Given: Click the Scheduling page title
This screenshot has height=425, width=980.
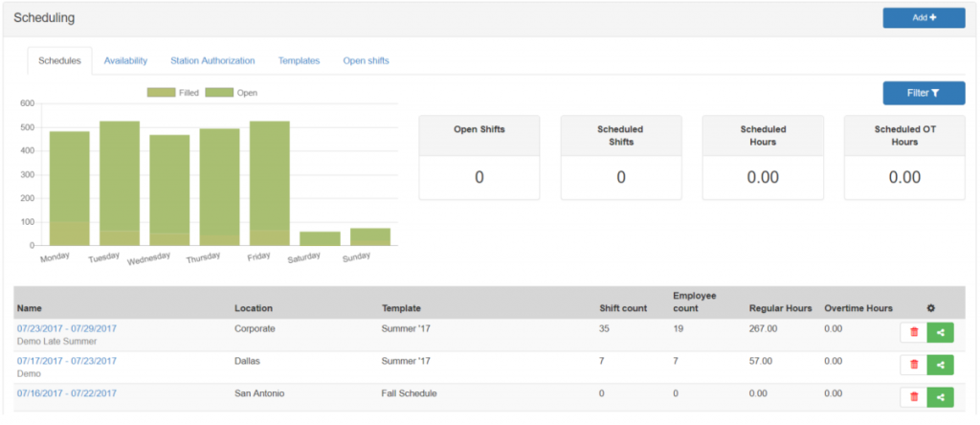Looking at the screenshot, I should [x=44, y=18].
